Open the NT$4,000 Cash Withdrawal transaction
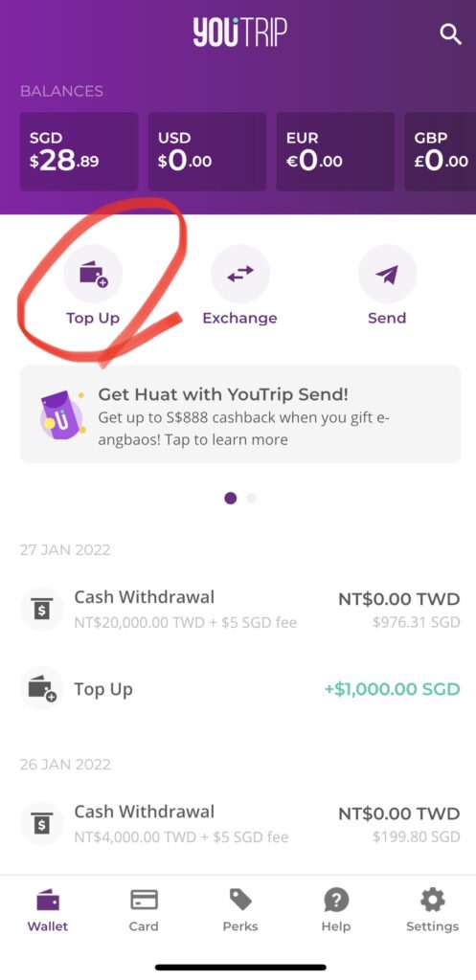Screen dimensions: 476x980 [x=240, y=823]
